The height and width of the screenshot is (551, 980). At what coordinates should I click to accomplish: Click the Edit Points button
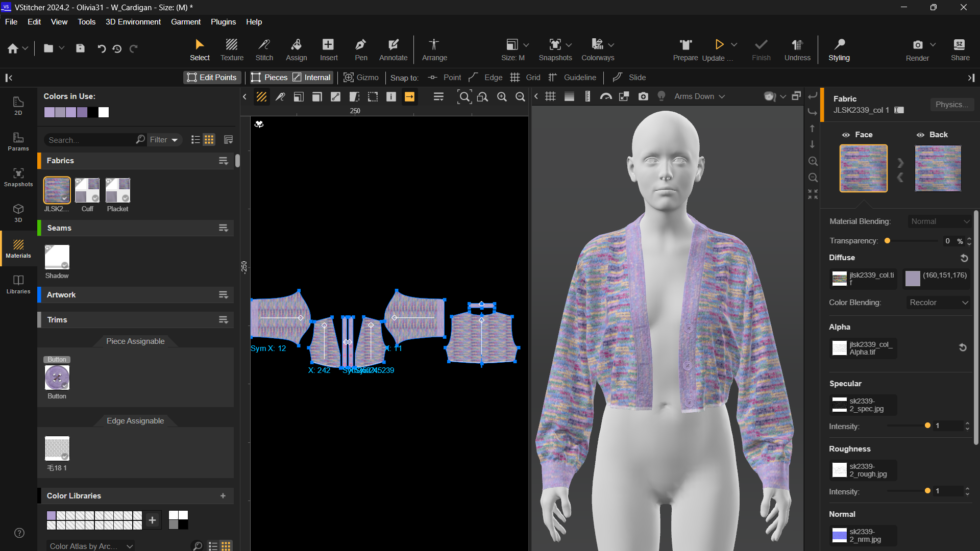[212, 78]
